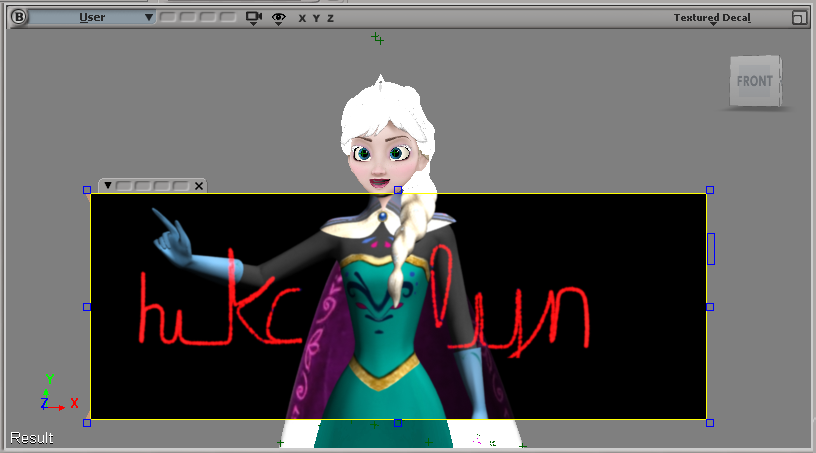This screenshot has width=816, height=453.
Task: Select the bottom-left blue corner handle
Action: click(87, 423)
